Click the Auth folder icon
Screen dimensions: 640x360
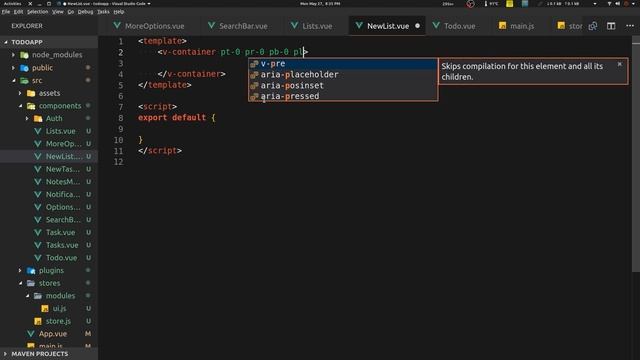tap(38, 118)
